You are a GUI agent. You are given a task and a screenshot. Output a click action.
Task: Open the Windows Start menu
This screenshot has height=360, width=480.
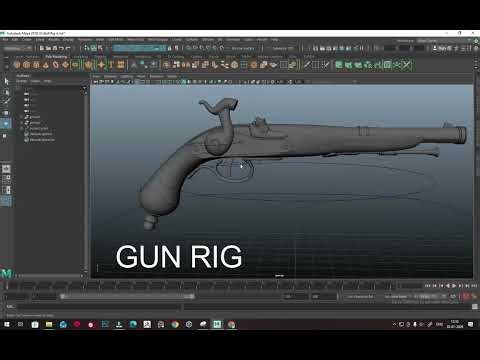(x=7, y=324)
